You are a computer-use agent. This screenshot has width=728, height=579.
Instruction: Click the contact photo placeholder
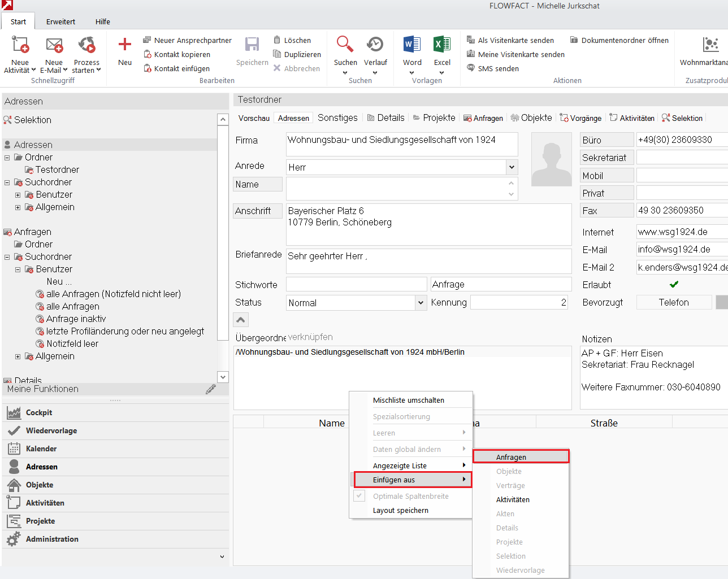(x=552, y=160)
